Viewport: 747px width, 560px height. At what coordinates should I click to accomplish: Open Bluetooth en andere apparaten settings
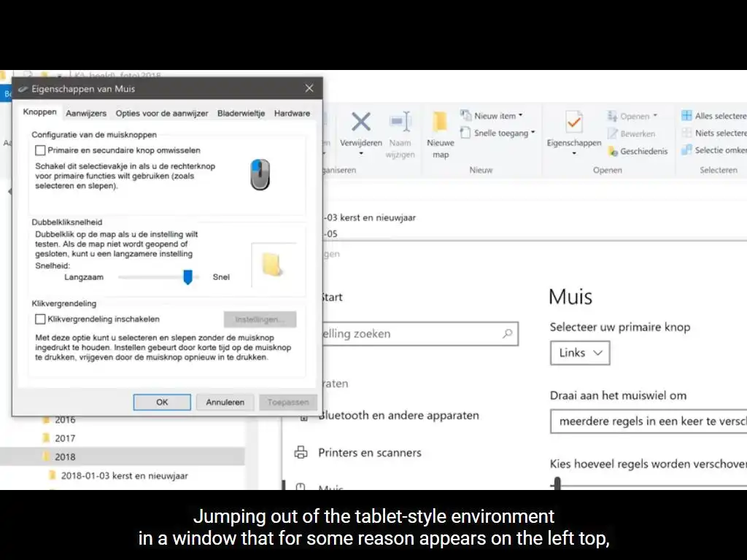click(x=399, y=415)
